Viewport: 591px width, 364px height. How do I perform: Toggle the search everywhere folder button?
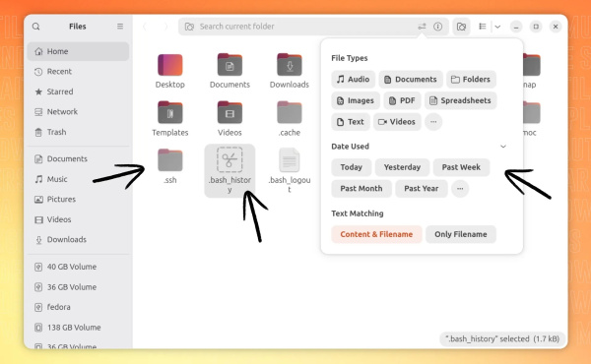pyautogui.click(x=461, y=27)
